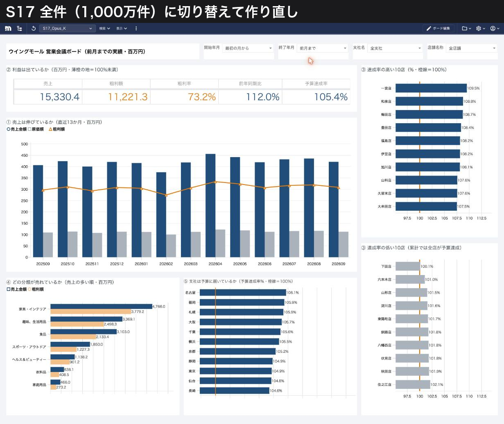Click the 予算達成率 value 105.4%
The image size is (504, 424).
[x=331, y=97]
